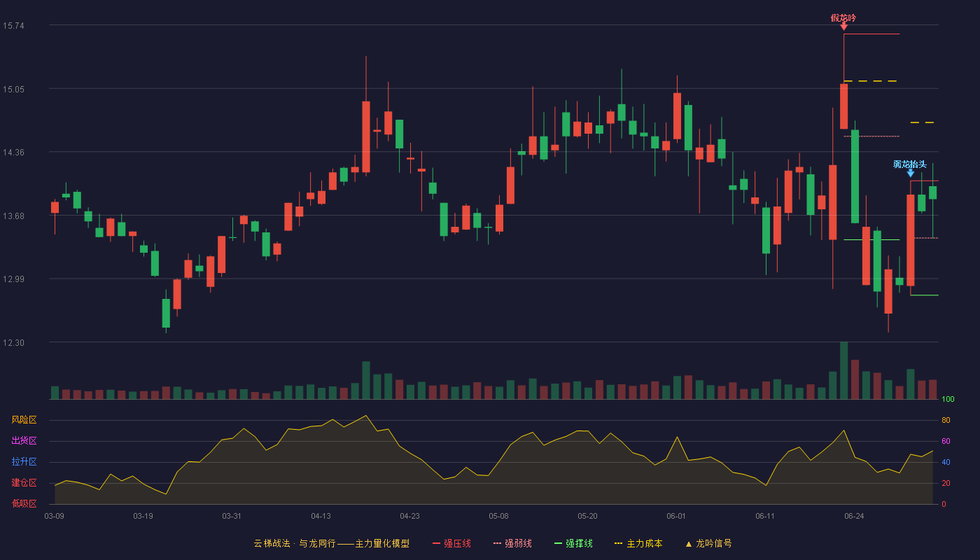
Task: Click the 14.36 price axis label
Action: (13, 153)
